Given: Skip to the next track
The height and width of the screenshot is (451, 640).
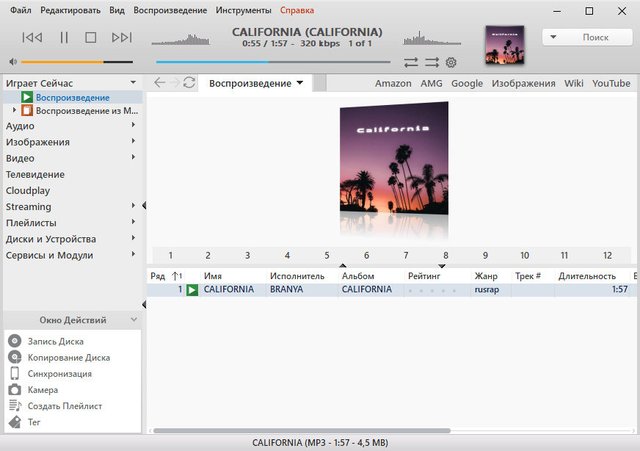Looking at the screenshot, I should (122, 37).
